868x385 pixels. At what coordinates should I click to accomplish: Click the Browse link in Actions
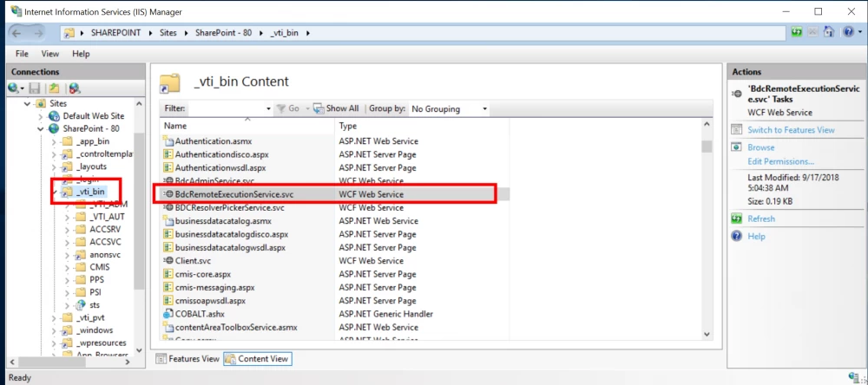[760, 147]
